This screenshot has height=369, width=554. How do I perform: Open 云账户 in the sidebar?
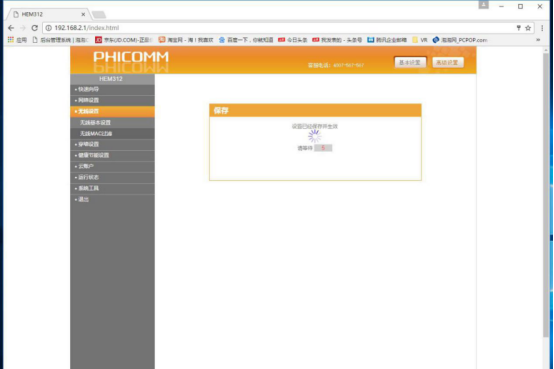pos(112,166)
